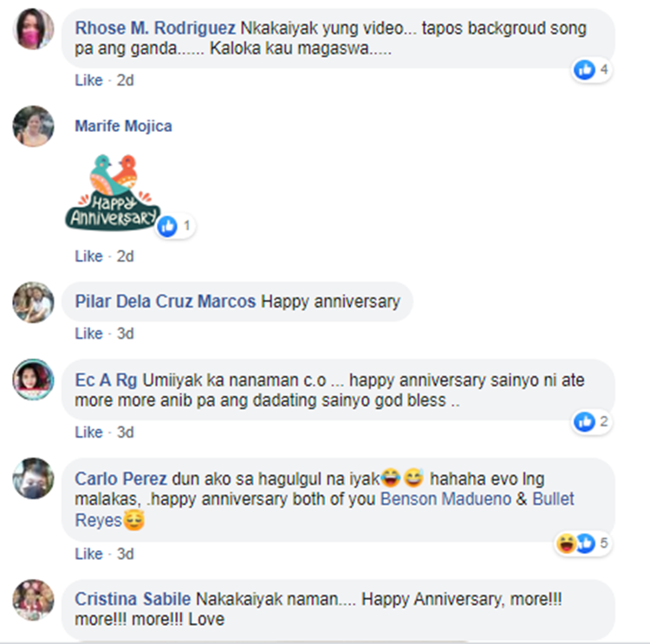Viewport: 650px width, 644px height.
Task: Like Marife Mojica's sticker comment
Action: 88,257
